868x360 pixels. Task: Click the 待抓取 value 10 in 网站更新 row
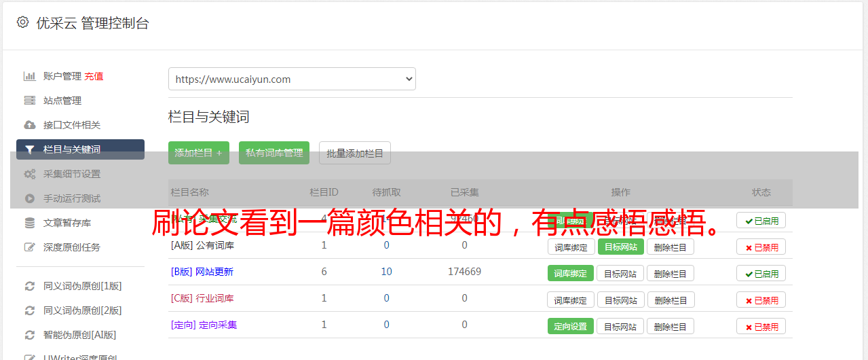pyautogui.click(x=386, y=272)
